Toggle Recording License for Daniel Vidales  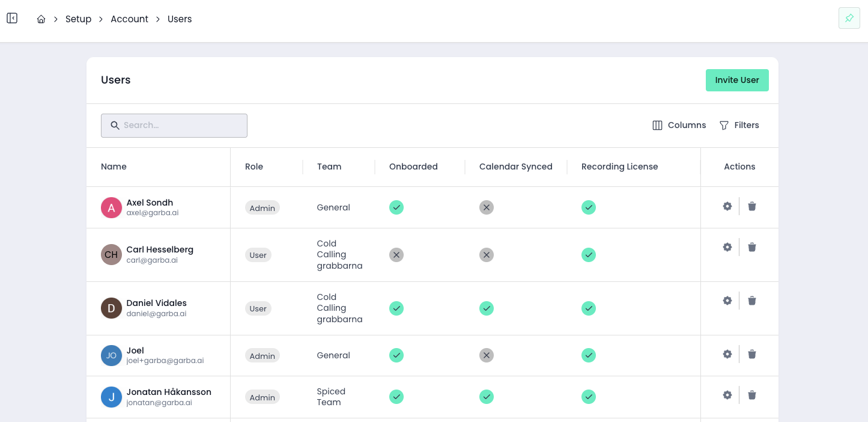pyautogui.click(x=589, y=308)
